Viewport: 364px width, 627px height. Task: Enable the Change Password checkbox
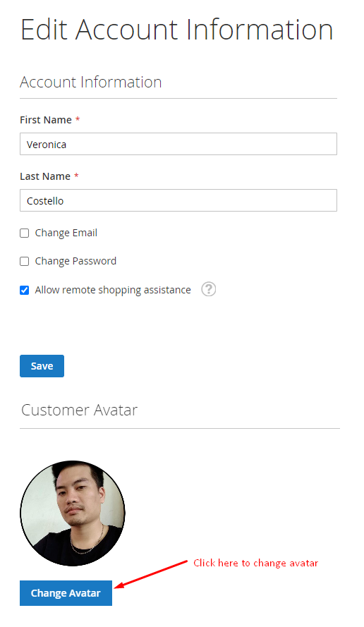click(x=25, y=262)
